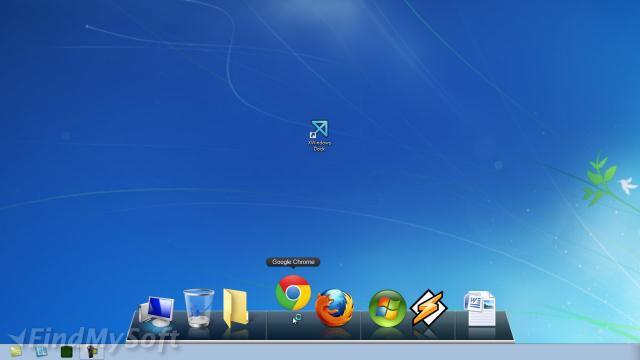Click the yellow taskbar icon

[16, 351]
